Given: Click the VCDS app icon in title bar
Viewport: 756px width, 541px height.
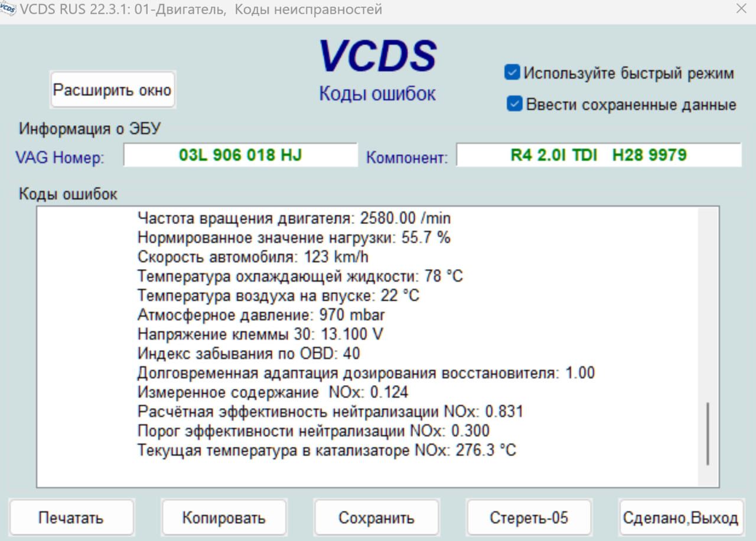Looking at the screenshot, I should (8, 9).
